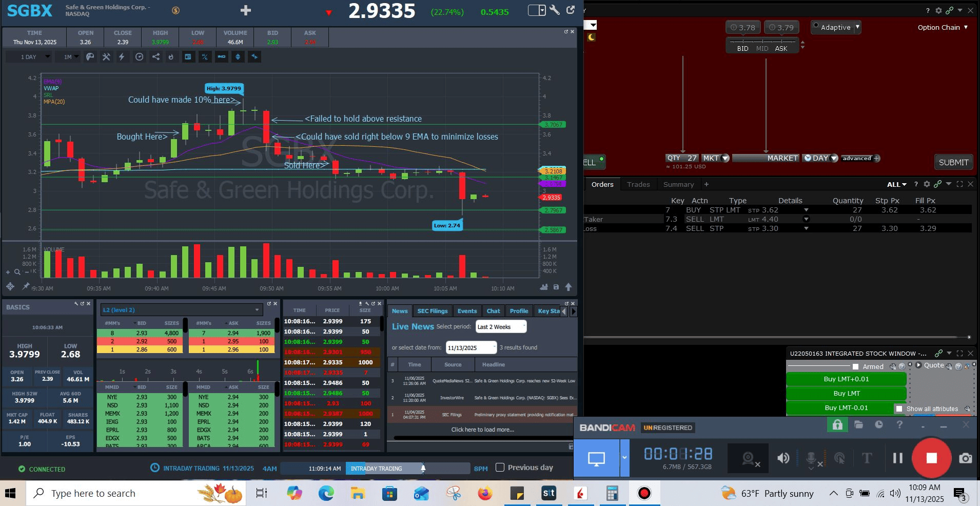The height and width of the screenshot is (506, 980).
Task: Toggle Bandicam microphone
Action: pos(812,458)
